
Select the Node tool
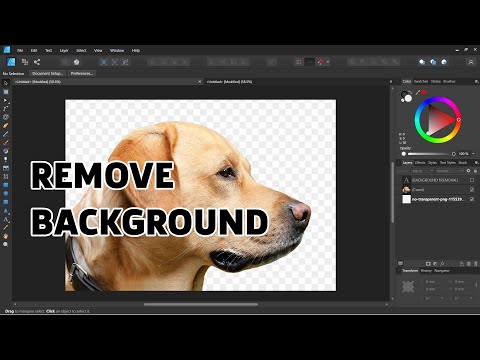(6, 100)
